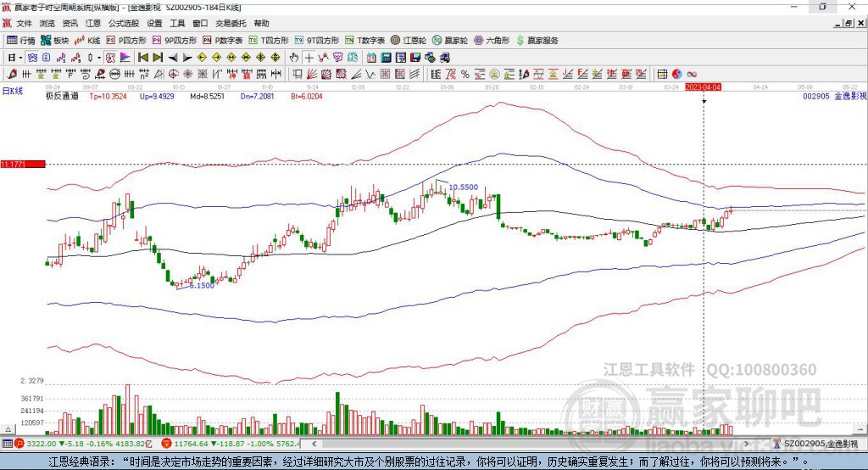
Task: Open the 行情 quotes view
Action: click(20, 41)
